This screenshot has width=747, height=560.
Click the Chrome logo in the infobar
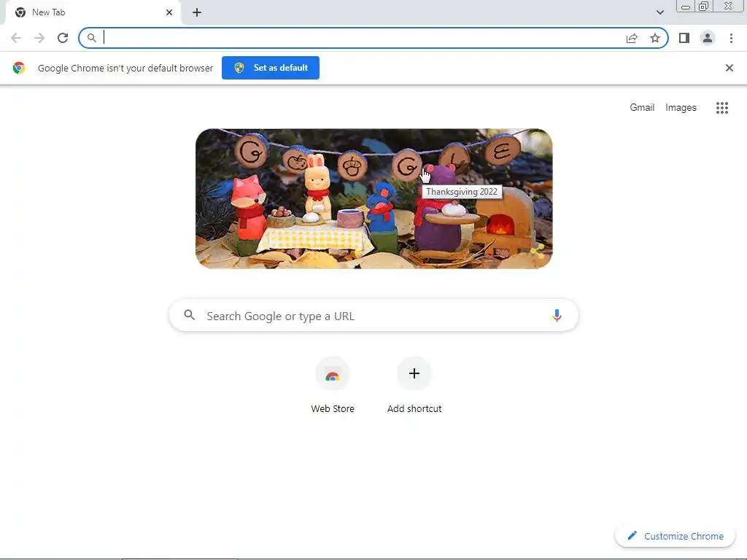pyautogui.click(x=19, y=68)
